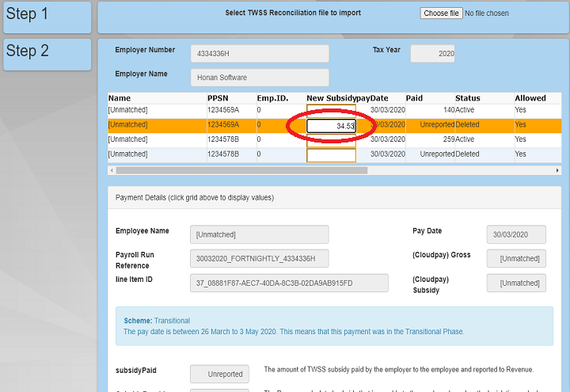This screenshot has height=392, width=570.
Task: Select the Tax Year field showing 2020
Action: pyautogui.click(x=432, y=54)
